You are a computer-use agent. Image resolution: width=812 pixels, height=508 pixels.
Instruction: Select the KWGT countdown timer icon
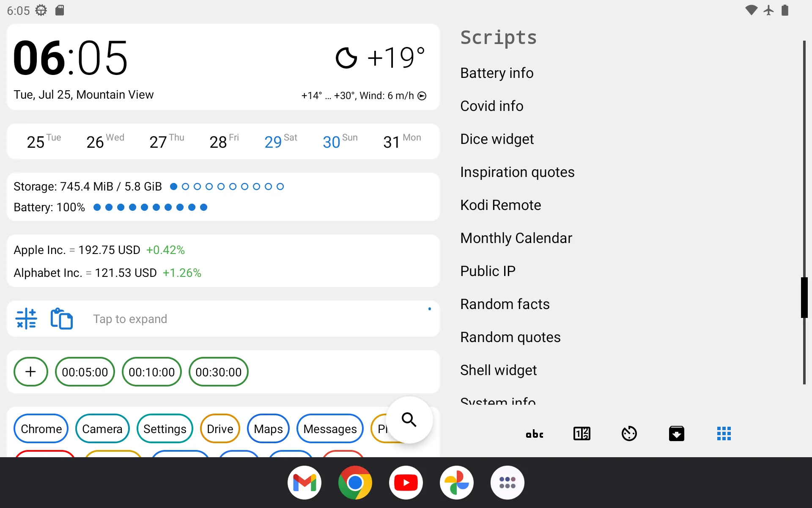[x=629, y=433]
